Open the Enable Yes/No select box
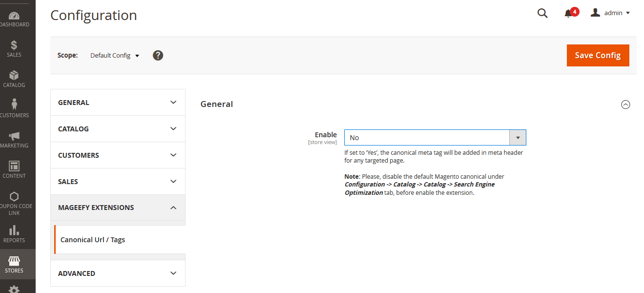Screen dimensions: 644x293 click(435, 138)
